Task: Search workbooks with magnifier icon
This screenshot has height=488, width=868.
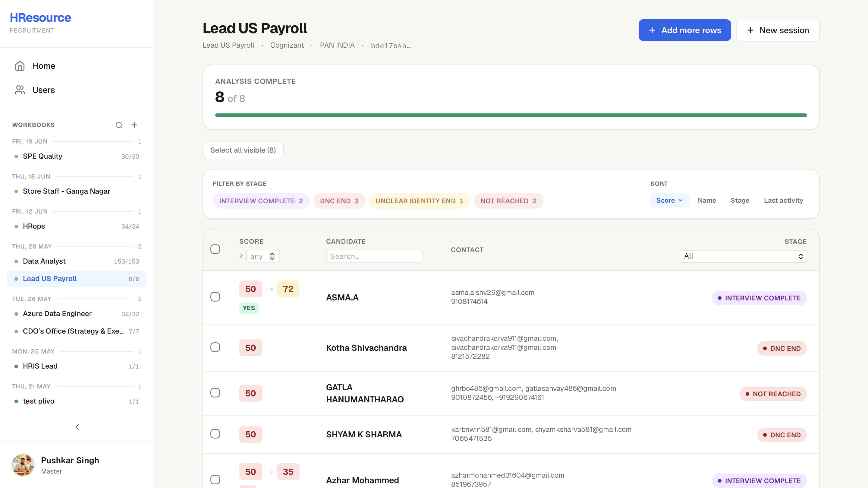Action: point(119,125)
